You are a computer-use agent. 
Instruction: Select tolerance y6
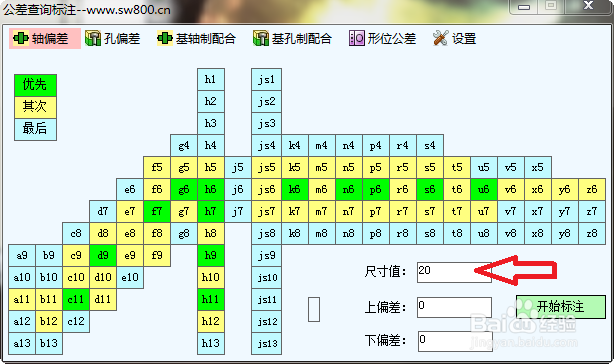[x=565, y=189]
